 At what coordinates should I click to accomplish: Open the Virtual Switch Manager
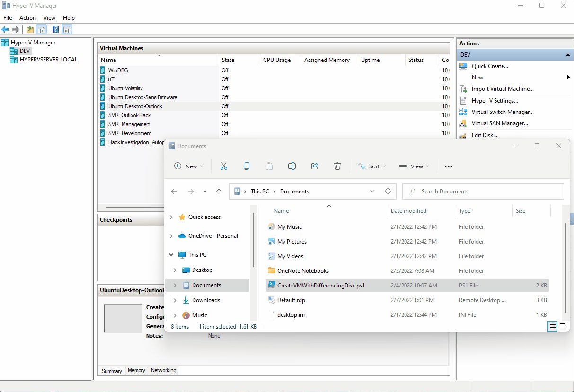coord(502,112)
